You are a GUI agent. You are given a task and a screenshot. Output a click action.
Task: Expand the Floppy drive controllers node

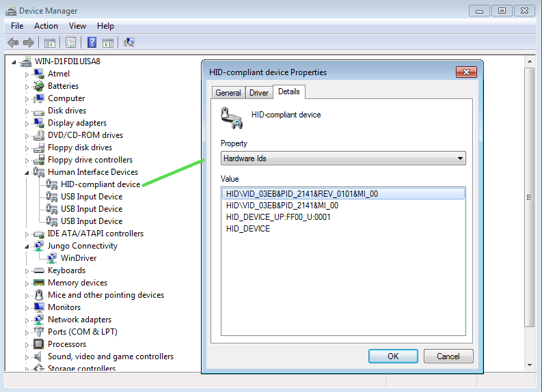[27, 160]
